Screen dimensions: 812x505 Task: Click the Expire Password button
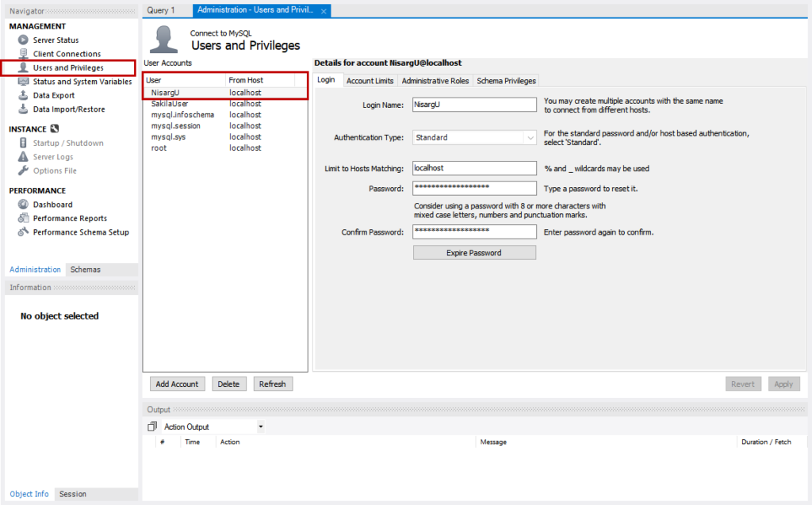[x=474, y=253]
